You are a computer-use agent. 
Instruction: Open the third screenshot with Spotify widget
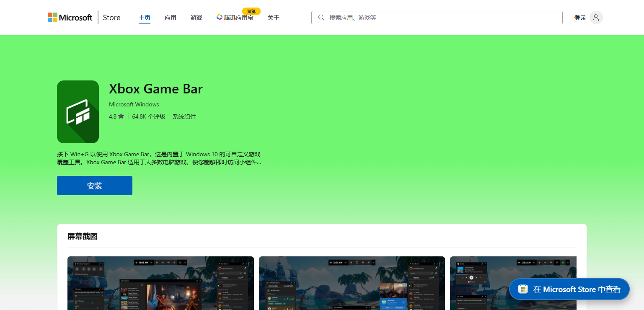513,283
